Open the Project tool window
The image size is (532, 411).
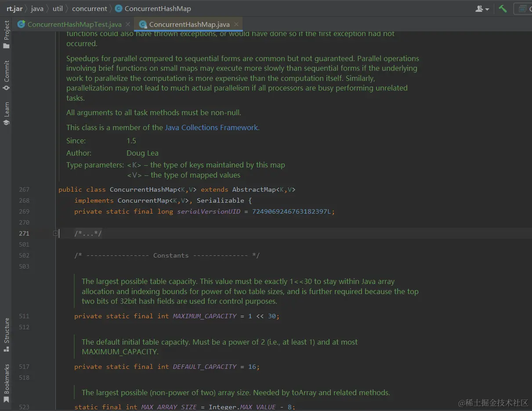point(6,35)
